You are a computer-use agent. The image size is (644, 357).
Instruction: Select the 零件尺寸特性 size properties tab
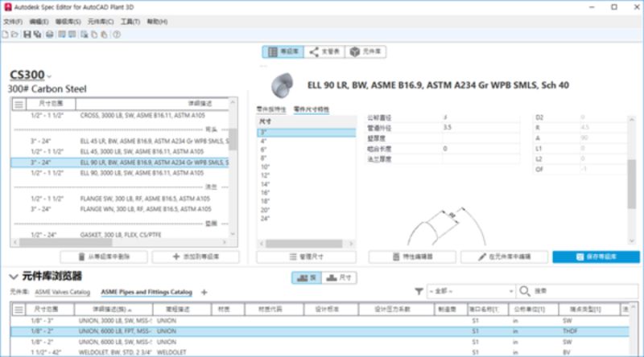click(312, 109)
